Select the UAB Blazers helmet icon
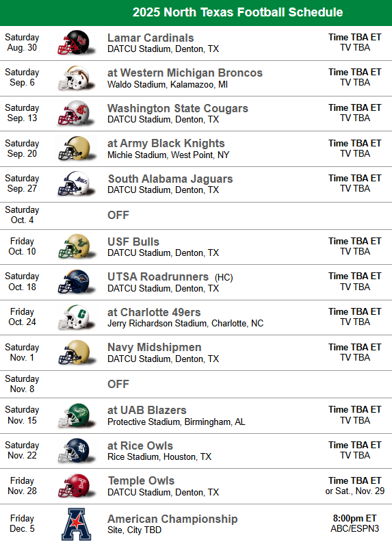Screen dimensions: 392x542 coord(76,415)
